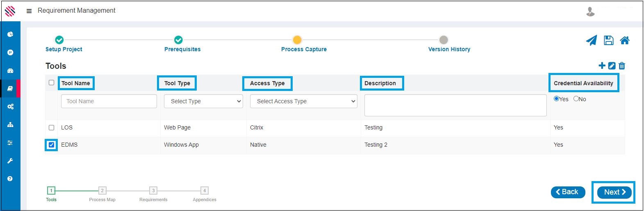The image size is (644, 211).
Task: Click the edit tool pencil icon
Action: coord(612,66)
